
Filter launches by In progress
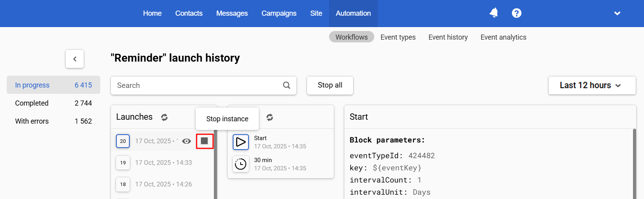pyautogui.click(x=53, y=85)
